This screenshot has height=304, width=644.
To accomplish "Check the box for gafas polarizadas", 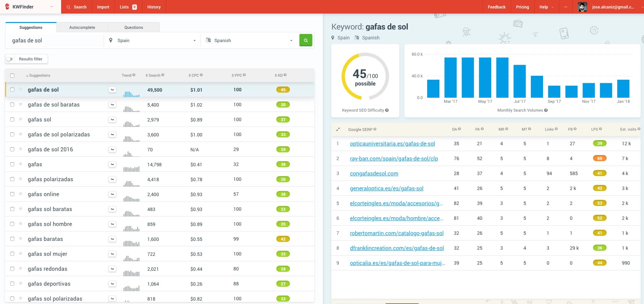I will pos(12,179).
